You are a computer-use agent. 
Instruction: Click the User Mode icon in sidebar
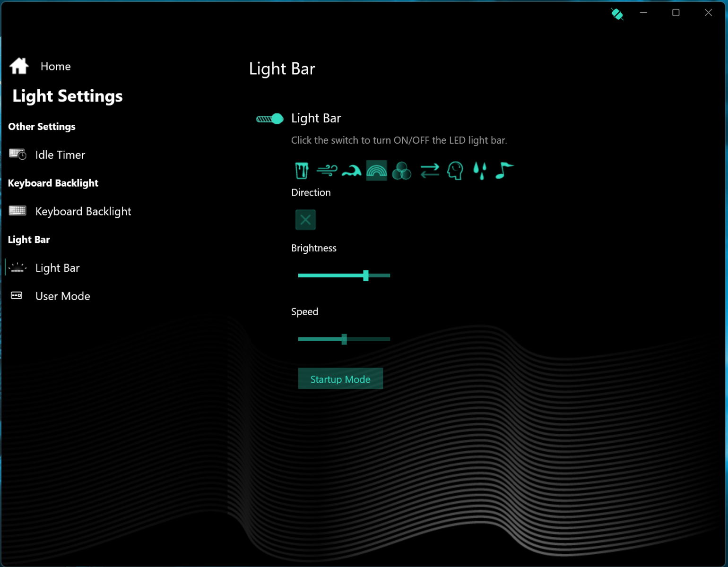pos(17,296)
